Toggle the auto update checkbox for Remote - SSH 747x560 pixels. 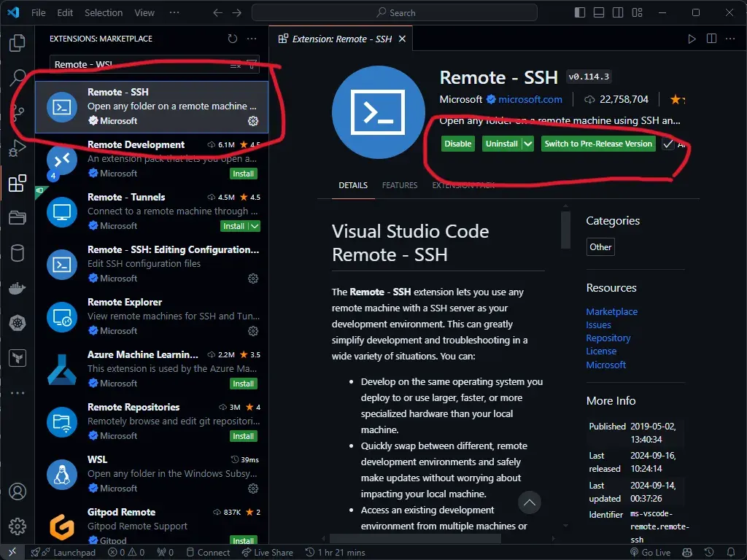point(668,144)
